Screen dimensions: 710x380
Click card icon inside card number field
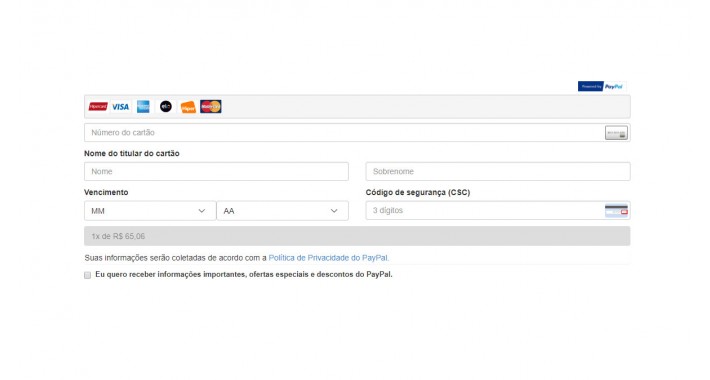616,133
